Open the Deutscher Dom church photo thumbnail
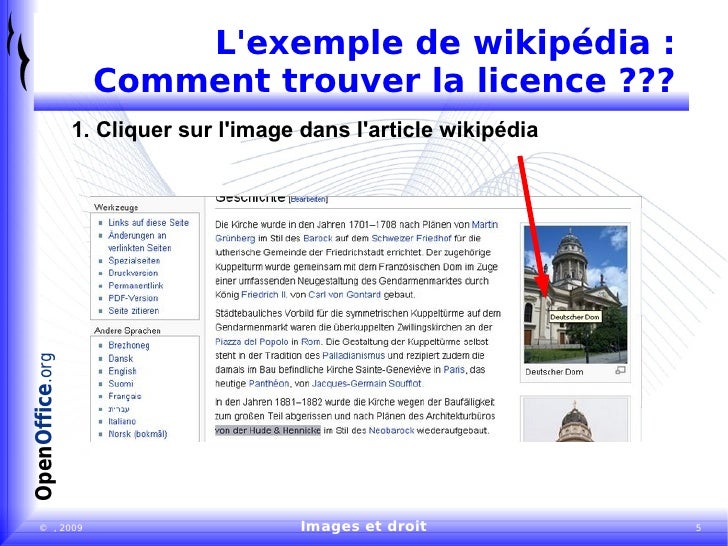 tap(575, 294)
